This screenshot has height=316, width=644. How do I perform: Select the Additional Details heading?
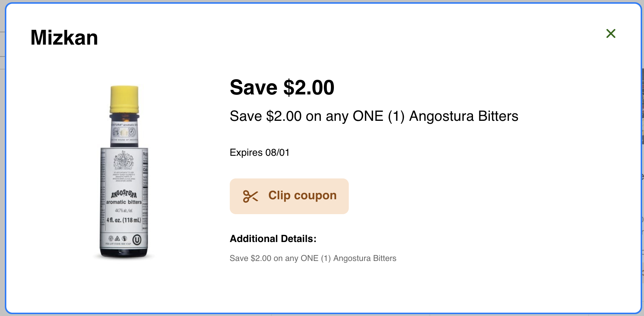tap(273, 239)
